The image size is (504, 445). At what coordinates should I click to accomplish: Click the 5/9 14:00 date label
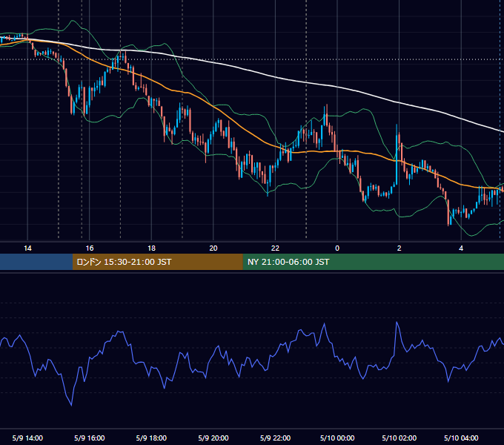[27, 438]
